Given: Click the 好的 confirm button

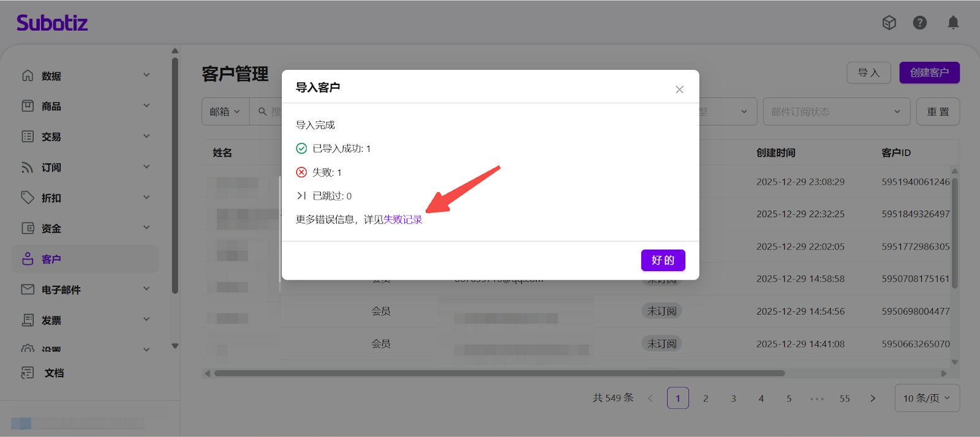Looking at the screenshot, I should click(x=663, y=260).
